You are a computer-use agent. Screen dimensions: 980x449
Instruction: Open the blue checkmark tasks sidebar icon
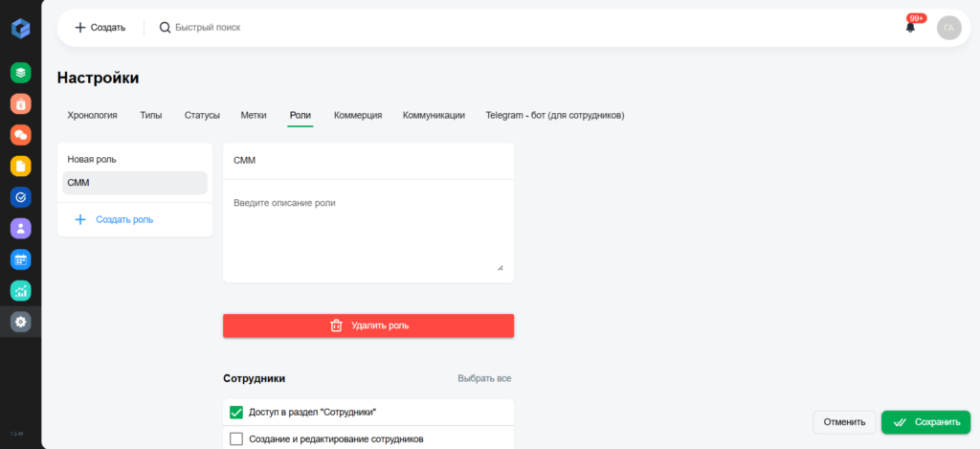[21, 197]
